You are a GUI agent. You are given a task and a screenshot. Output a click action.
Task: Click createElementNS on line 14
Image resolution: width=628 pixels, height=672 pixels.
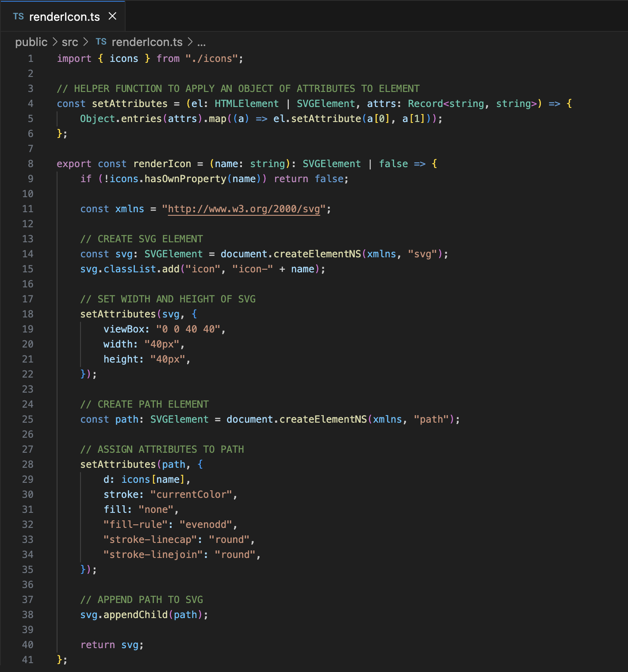317,254
